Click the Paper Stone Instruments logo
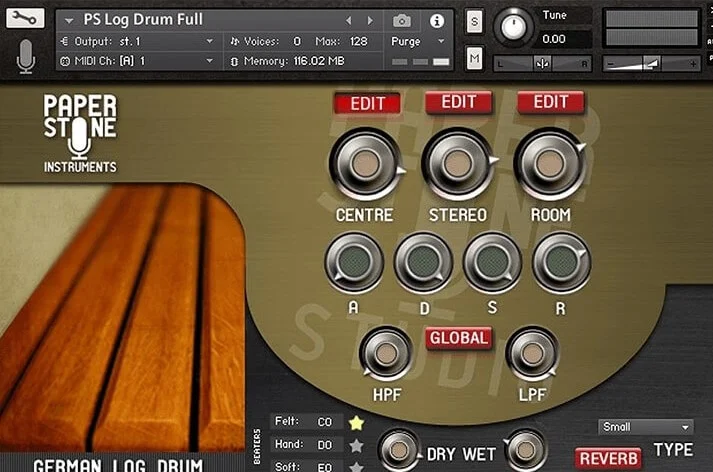The width and height of the screenshot is (713, 472). pos(80,133)
